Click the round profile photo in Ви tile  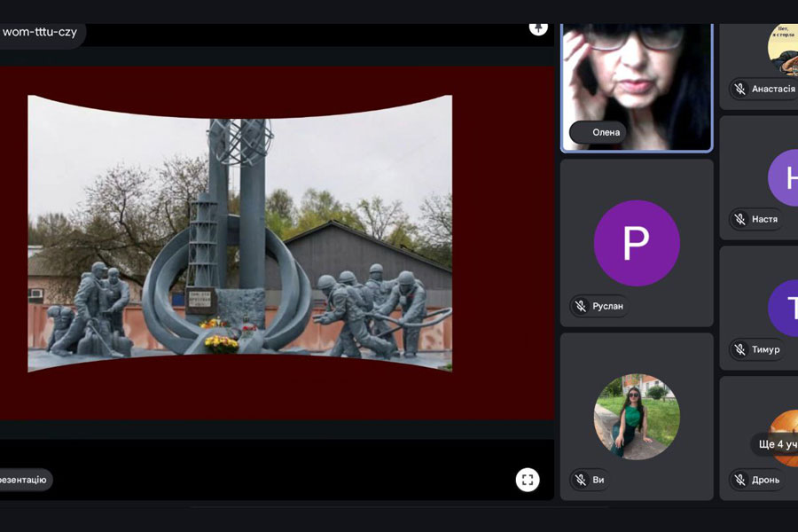click(x=637, y=417)
